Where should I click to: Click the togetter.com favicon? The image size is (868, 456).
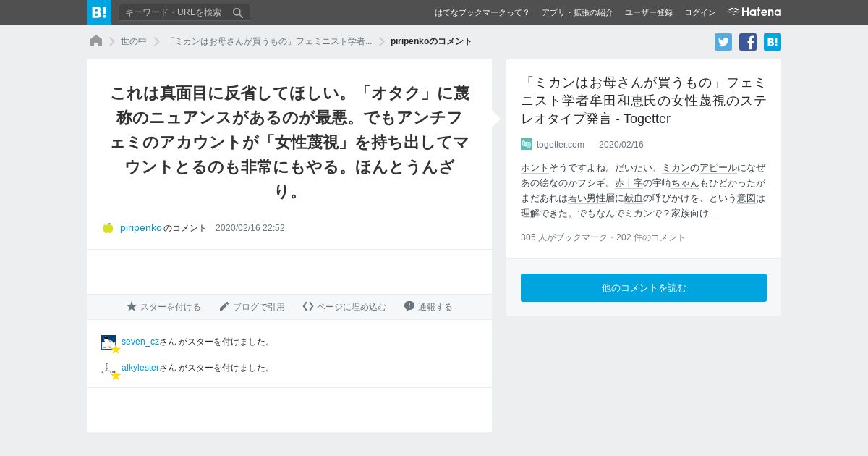pos(527,144)
